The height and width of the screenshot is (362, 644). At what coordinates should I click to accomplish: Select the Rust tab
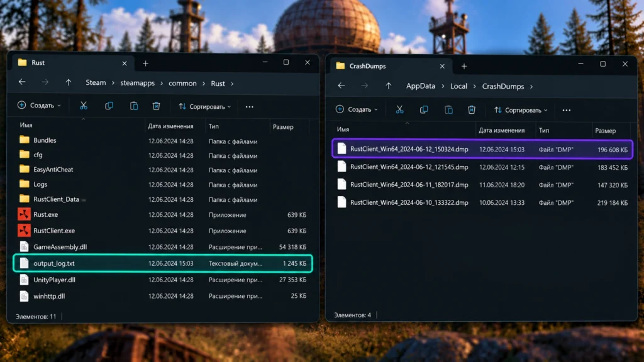point(70,63)
